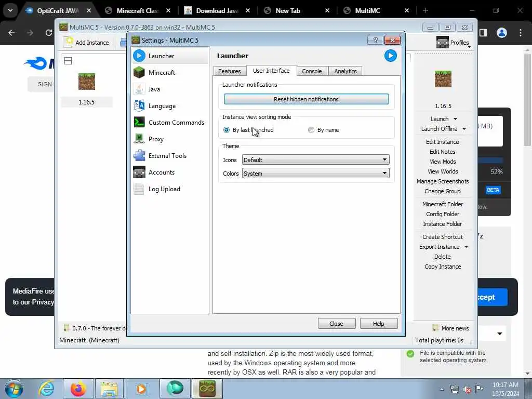Open Windows Explorer folder from taskbar
Viewport: 532px width, 399px height.
(109, 389)
